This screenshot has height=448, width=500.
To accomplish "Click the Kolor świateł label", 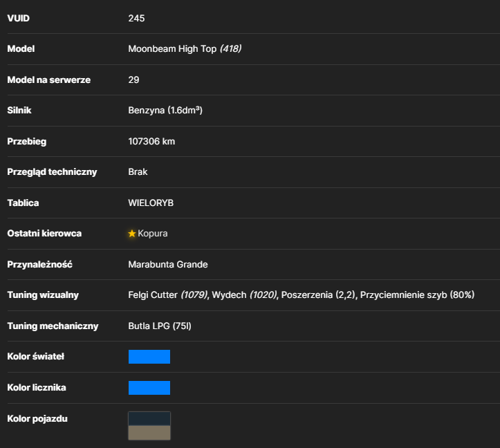I will pos(36,357).
